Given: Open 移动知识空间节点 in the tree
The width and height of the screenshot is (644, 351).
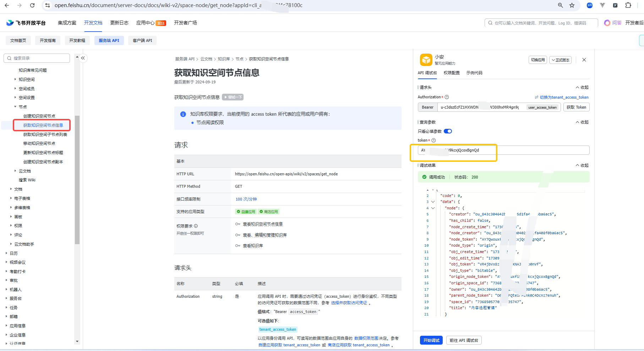Looking at the screenshot, I should coord(39,143).
